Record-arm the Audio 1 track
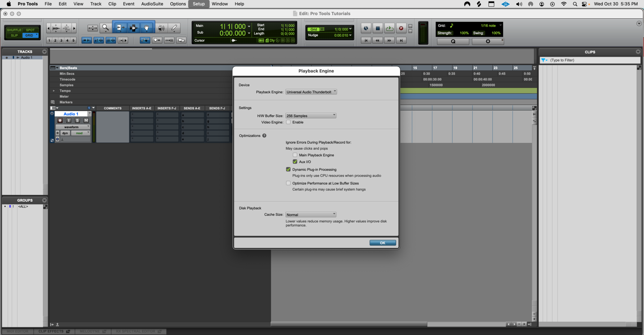Screen dimensions: 644x335 (60, 120)
